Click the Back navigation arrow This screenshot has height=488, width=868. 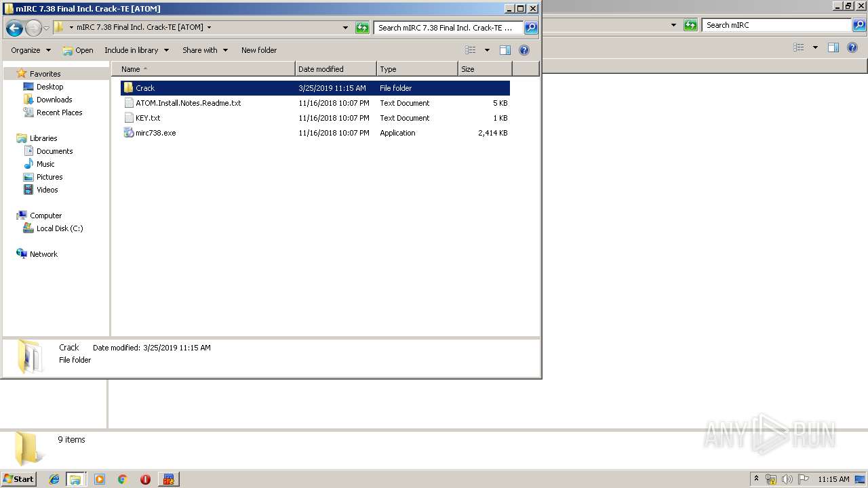pyautogui.click(x=14, y=28)
